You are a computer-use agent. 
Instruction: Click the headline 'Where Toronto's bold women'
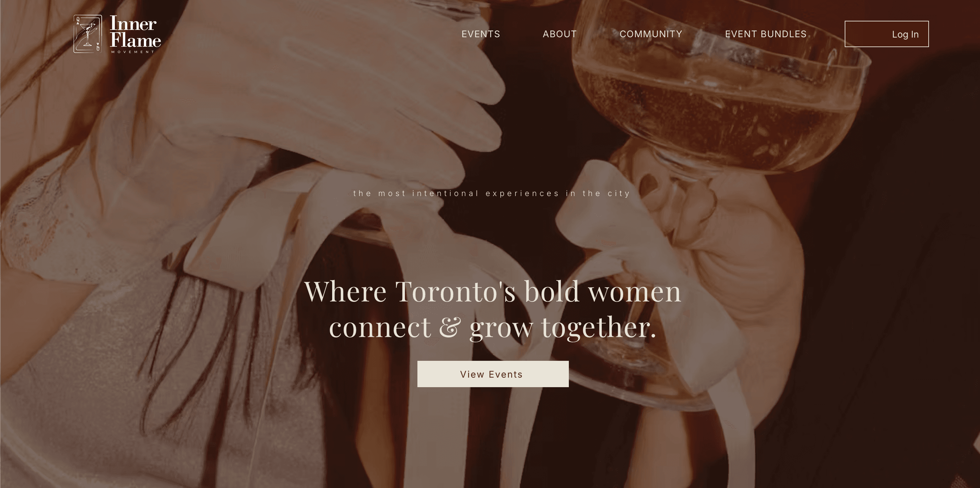pos(492,291)
